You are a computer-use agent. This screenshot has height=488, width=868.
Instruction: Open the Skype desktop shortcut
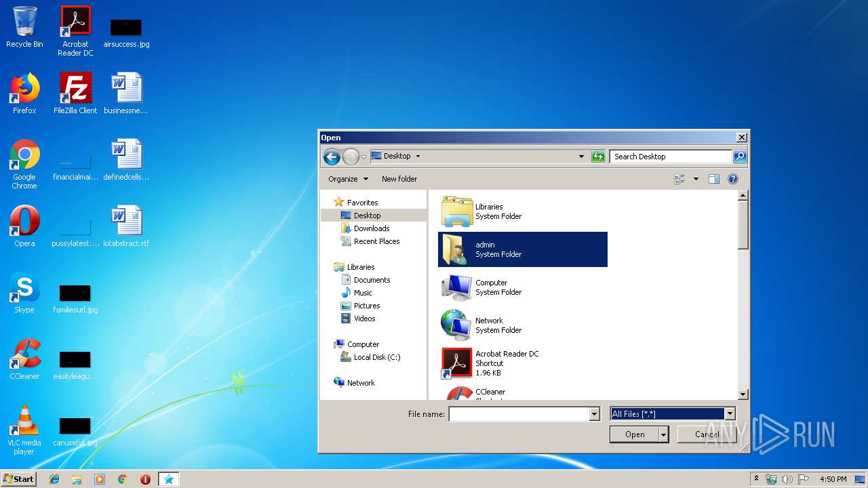pyautogui.click(x=24, y=293)
